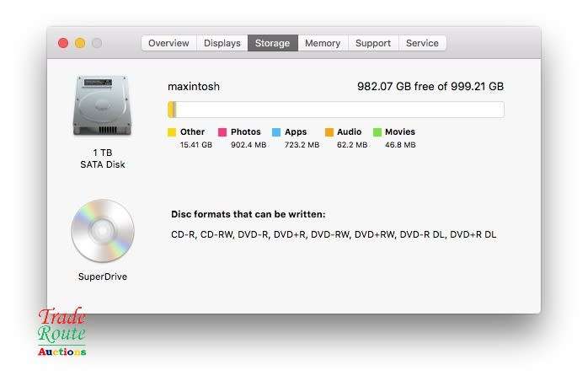
Task: Close the window with red button
Action: (x=63, y=43)
